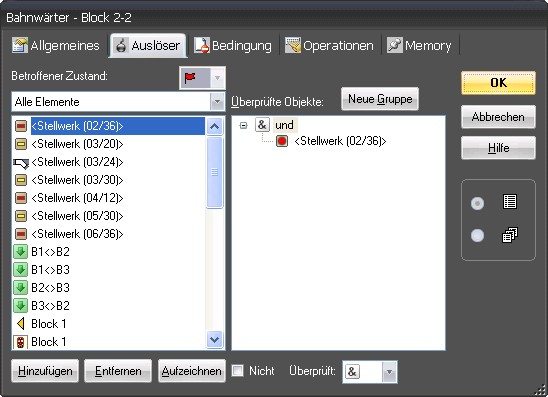Click the green arrow icon of B1<>B3
Viewport: 548px width, 397px height.
(21, 270)
